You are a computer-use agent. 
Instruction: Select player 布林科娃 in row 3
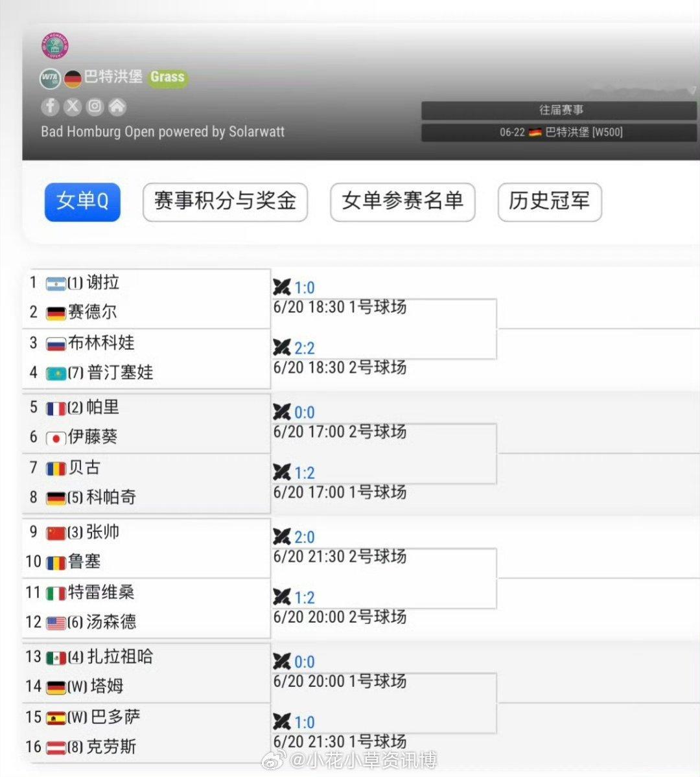tap(101, 343)
